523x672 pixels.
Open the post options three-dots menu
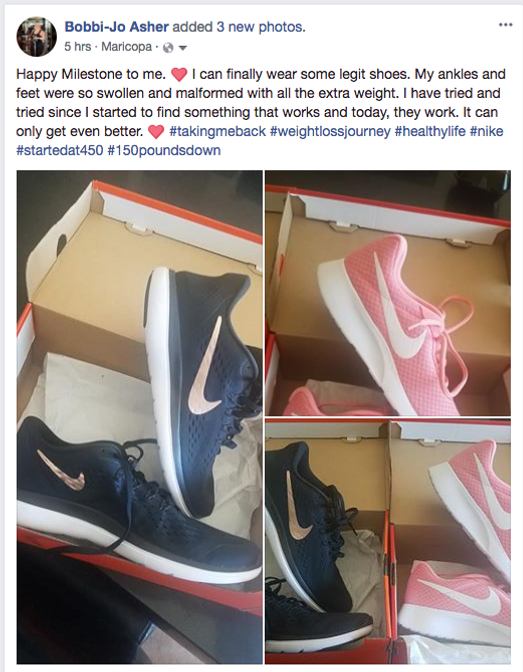click(x=505, y=25)
